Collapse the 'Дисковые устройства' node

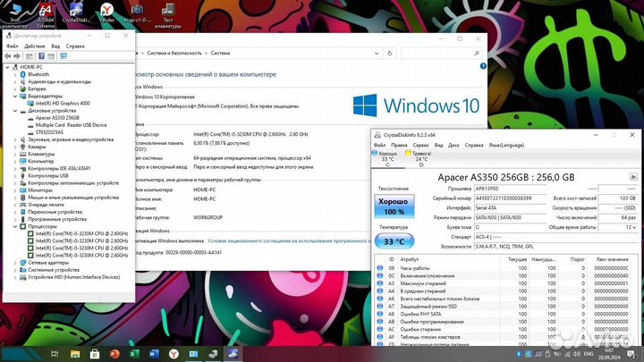pos(15,111)
